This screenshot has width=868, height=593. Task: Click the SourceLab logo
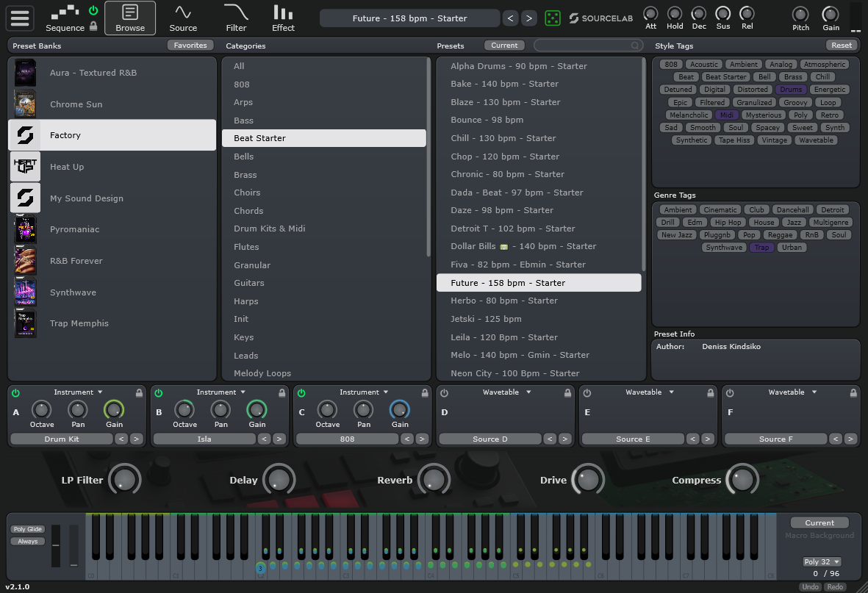(x=600, y=18)
